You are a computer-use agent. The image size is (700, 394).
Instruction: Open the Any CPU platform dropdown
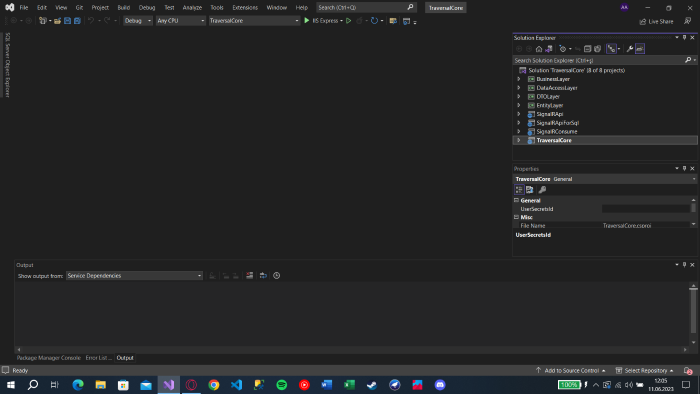[180, 21]
